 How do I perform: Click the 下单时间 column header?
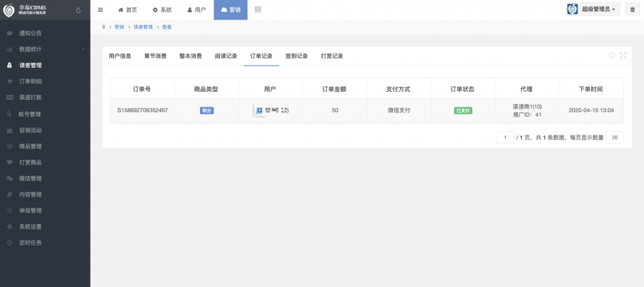pos(591,89)
